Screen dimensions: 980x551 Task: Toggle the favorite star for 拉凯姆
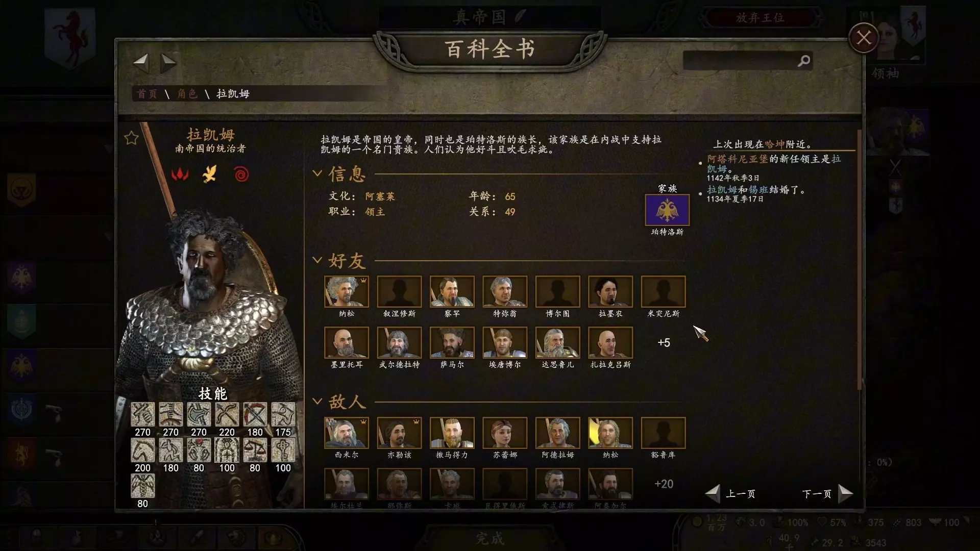point(131,138)
